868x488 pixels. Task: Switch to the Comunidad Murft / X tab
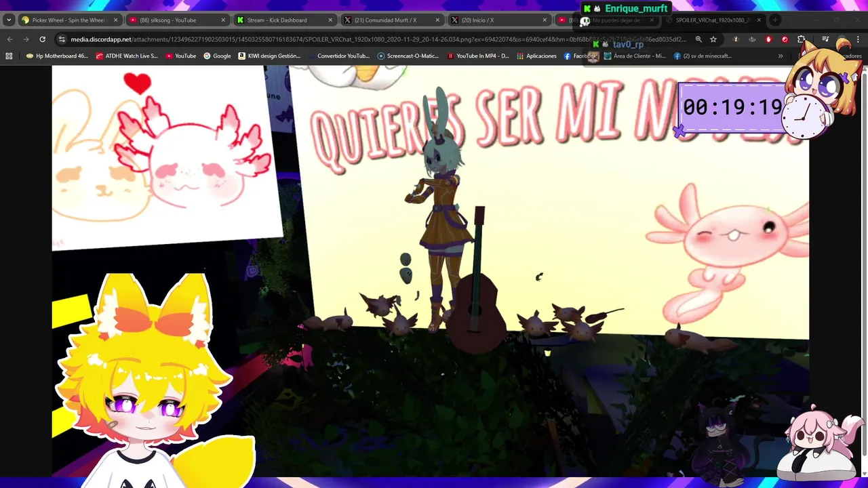[391, 20]
